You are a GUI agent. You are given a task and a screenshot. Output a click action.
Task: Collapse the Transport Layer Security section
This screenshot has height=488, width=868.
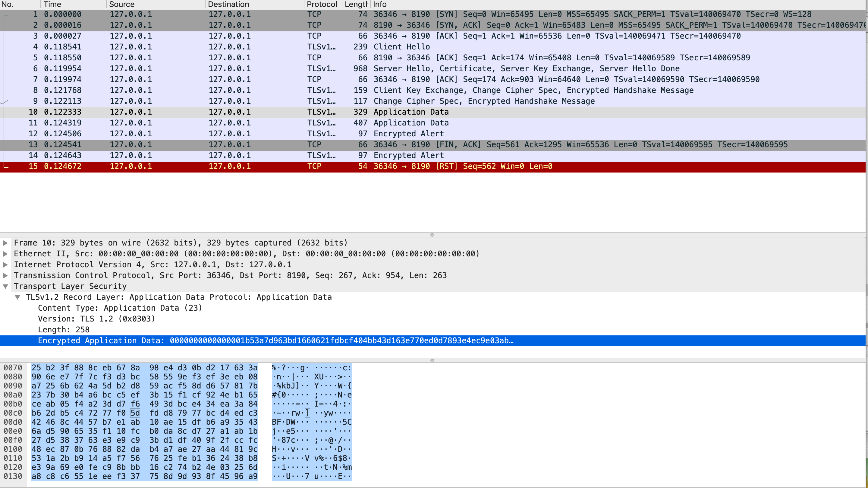tap(5, 286)
